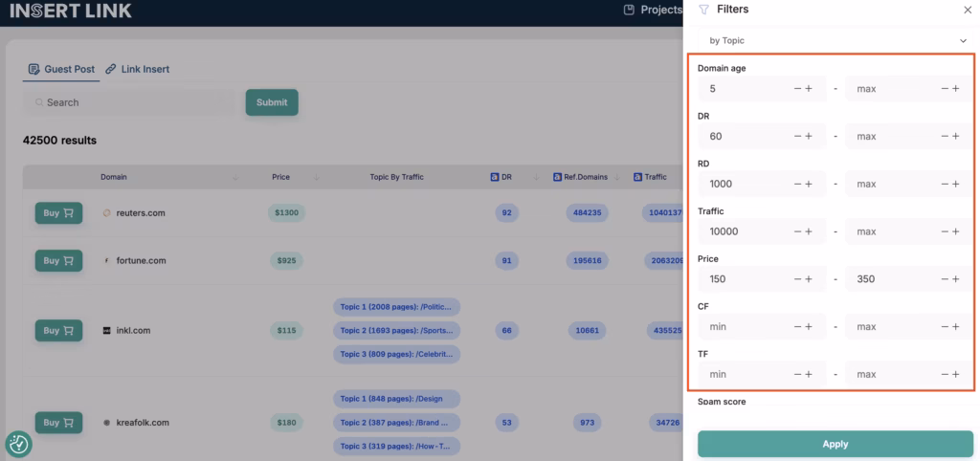
Task: Buy the kreafolk.com listing
Action: click(x=58, y=423)
